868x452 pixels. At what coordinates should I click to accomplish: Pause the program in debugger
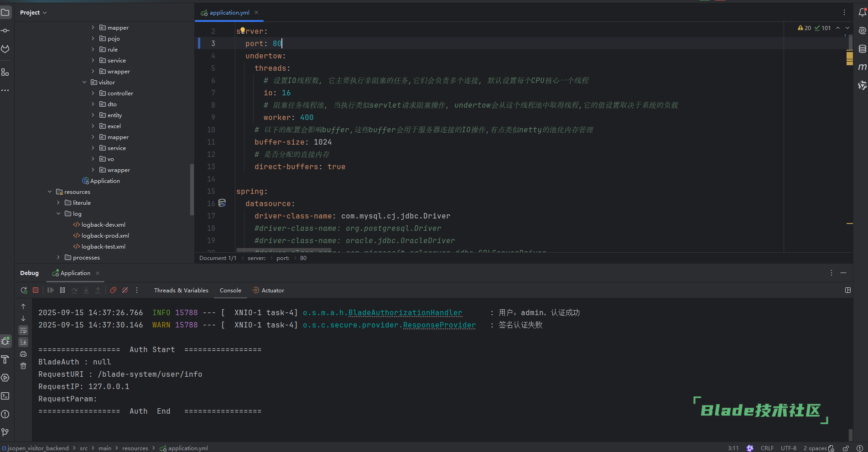click(62, 290)
